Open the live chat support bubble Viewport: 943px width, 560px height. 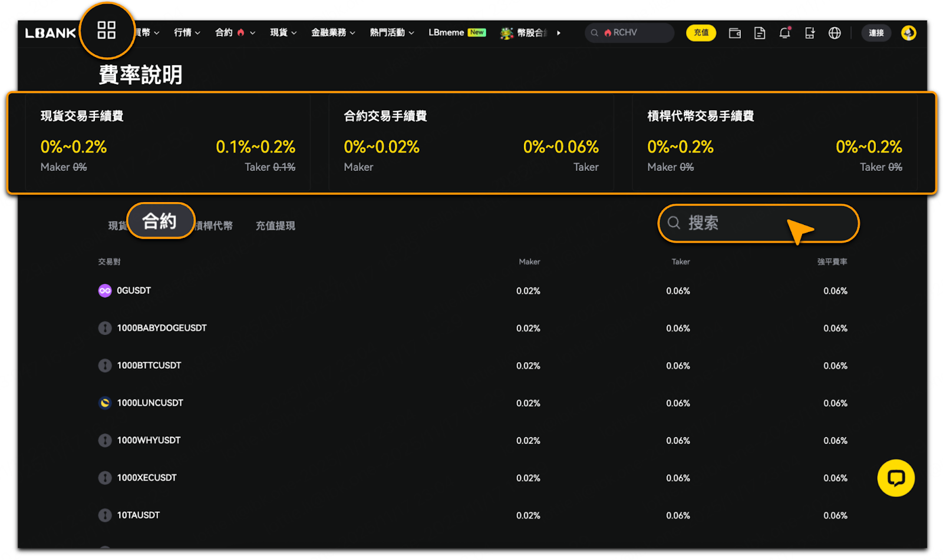pyautogui.click(x=896, y=478)
